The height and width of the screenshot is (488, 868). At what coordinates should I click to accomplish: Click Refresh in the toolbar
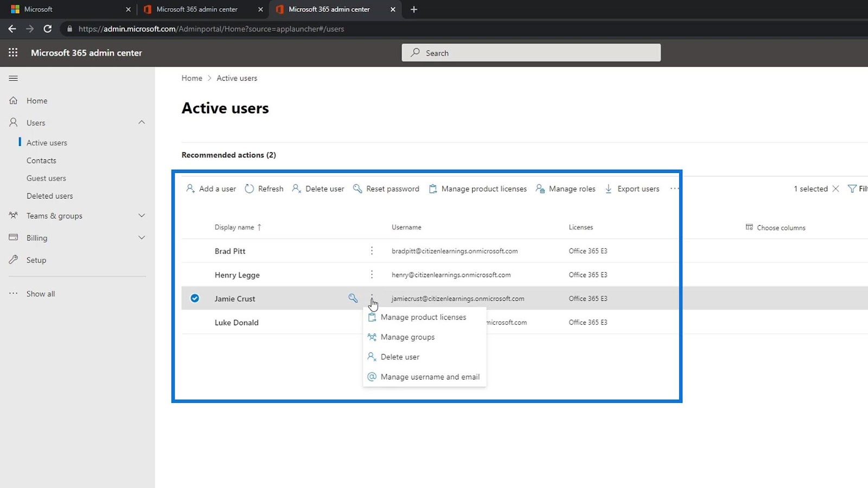coord(264,189)
